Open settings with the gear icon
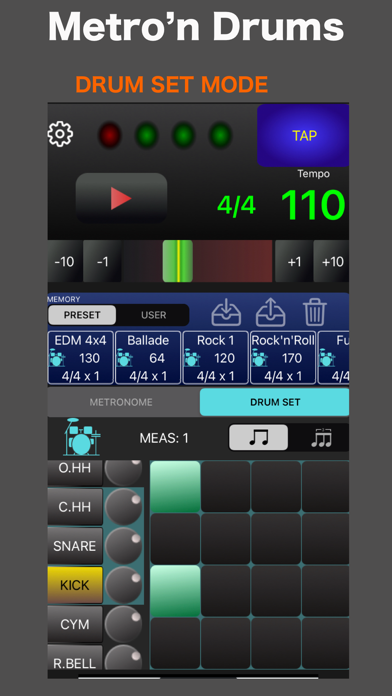This screenshot has height=696, width=392. point(60,134)
